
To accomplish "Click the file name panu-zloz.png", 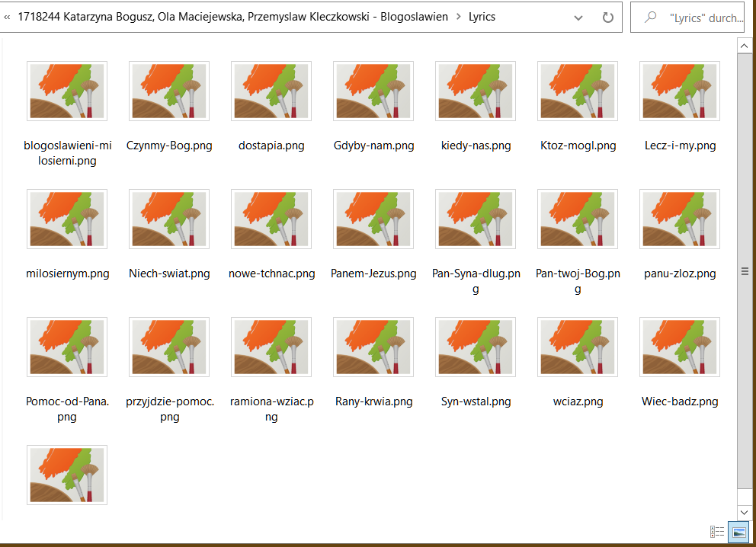I will pos(680,273).
